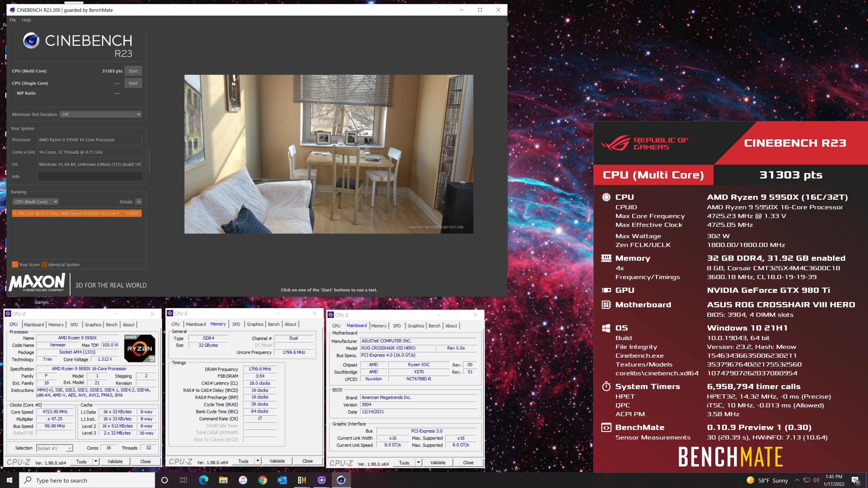Click the Games desktop shortcut label
This screenshot has height=488, width=868.
click(44, 302)
